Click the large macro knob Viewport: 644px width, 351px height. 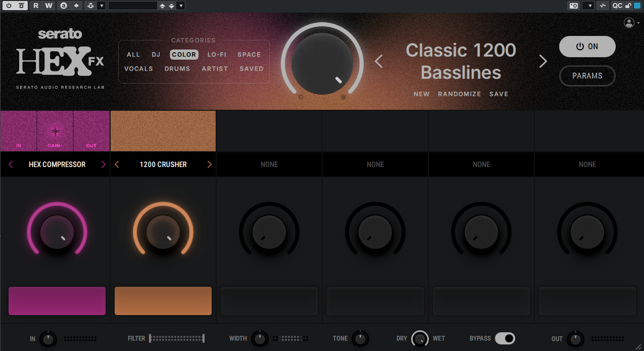point(322,63)
